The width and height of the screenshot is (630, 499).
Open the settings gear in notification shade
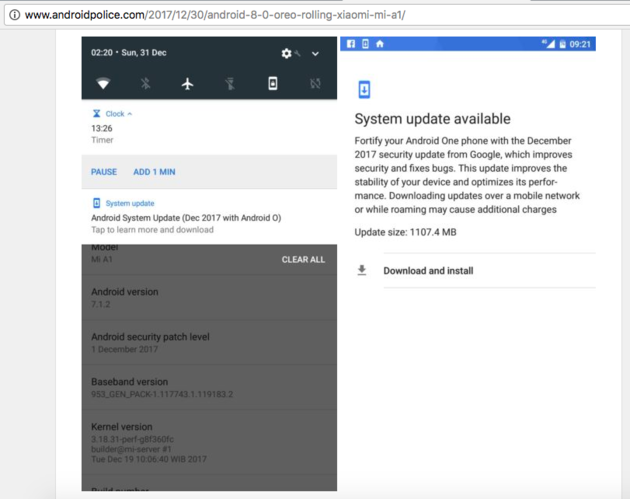pos(286,53)
